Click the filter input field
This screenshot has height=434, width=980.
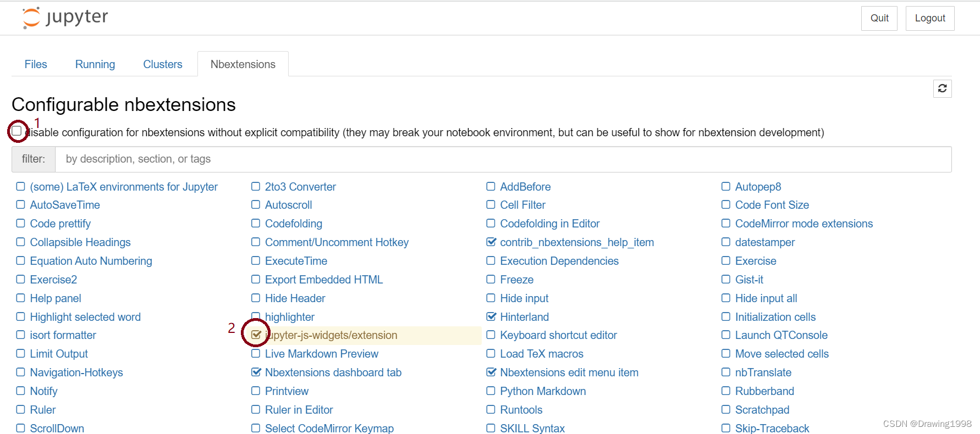point(503,159)
